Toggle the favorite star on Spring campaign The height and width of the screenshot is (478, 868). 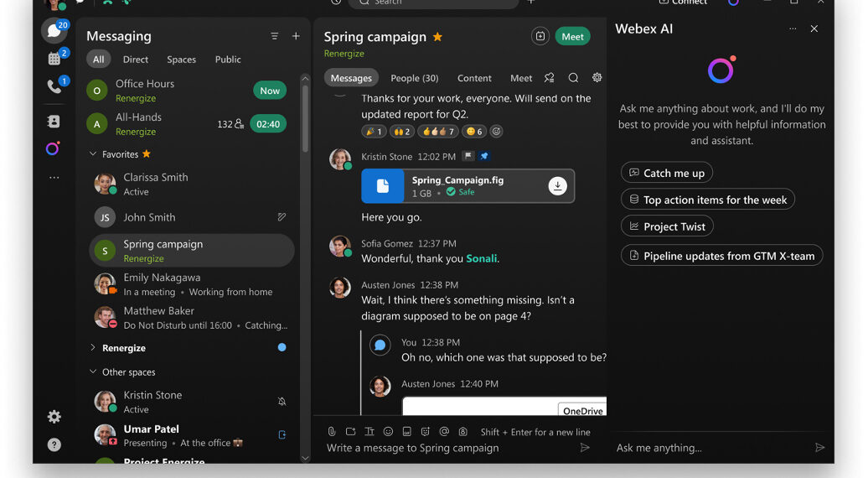pyautogui.click(x=437, y=37)
